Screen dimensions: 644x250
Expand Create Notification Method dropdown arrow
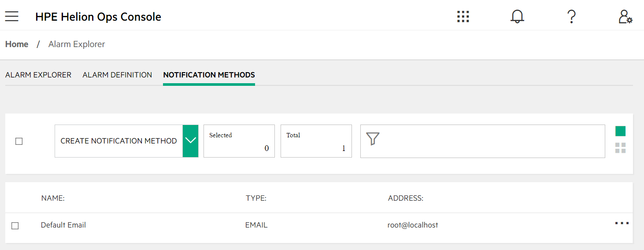tap(190, 141)
